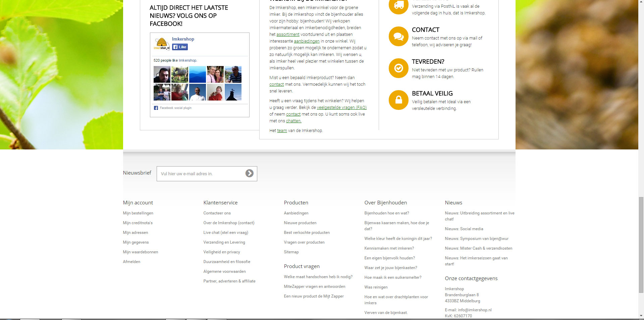
Task: Open Mijn gegevens
Action: (x=136, y=242)
